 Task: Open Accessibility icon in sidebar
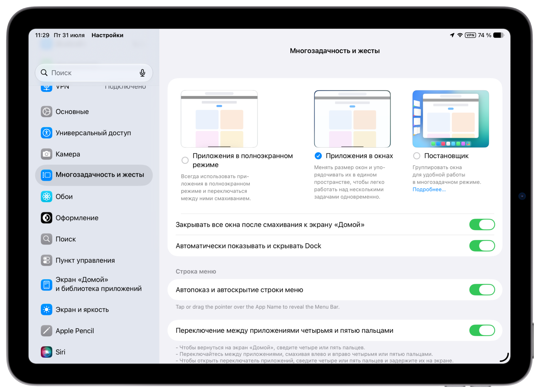(x=47, y=133)
